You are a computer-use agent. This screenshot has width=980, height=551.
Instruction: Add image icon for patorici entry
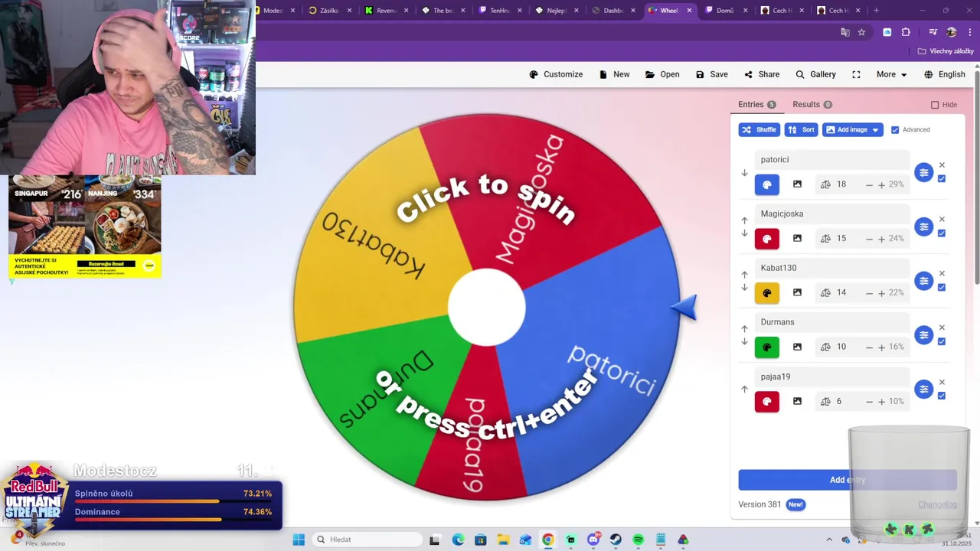(797, 184)
